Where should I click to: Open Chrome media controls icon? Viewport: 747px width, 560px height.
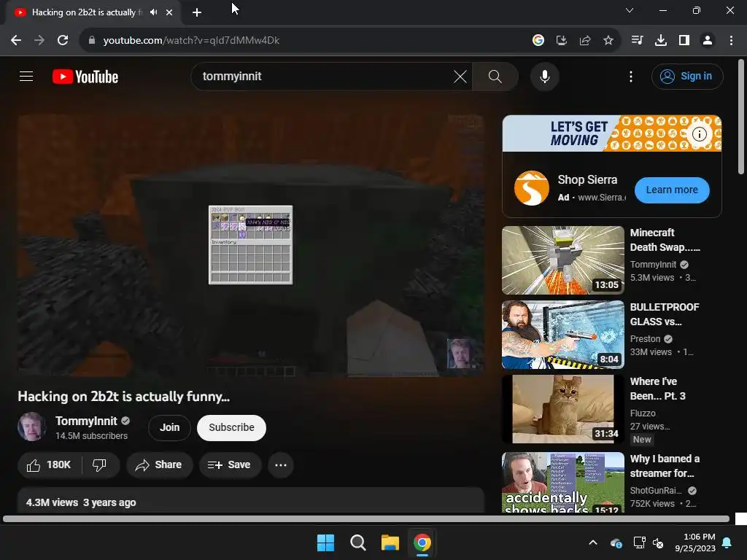tap(637, 41)
